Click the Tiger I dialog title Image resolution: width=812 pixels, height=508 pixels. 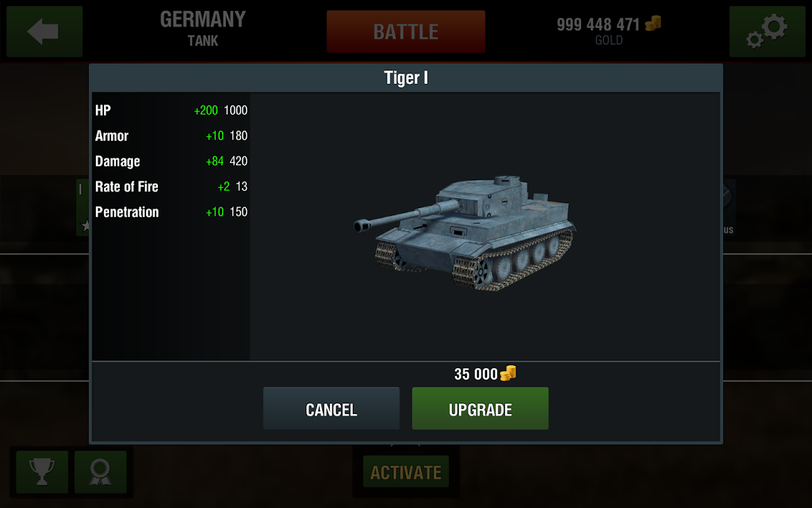[x=406, y=78]
